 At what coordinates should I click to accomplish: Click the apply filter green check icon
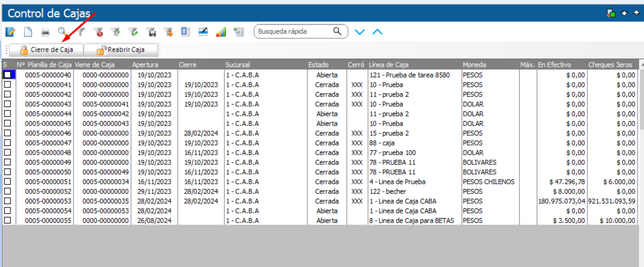pyautogui.click(x=133, y=32)
